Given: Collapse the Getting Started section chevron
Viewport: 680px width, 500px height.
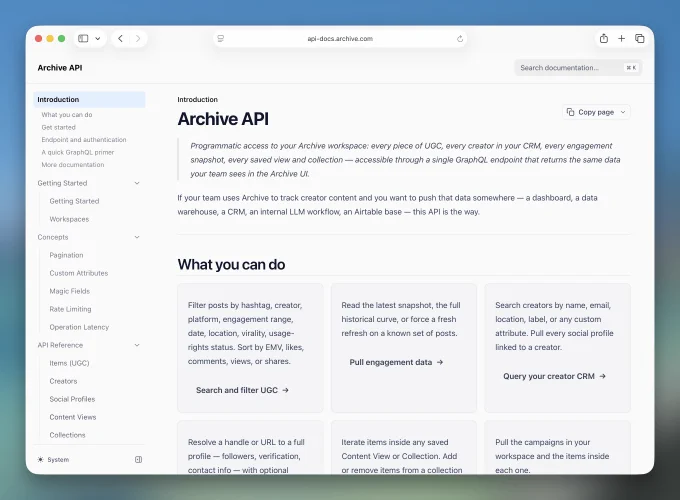Looking at the screenshot, I should click(x=137, y=183).
